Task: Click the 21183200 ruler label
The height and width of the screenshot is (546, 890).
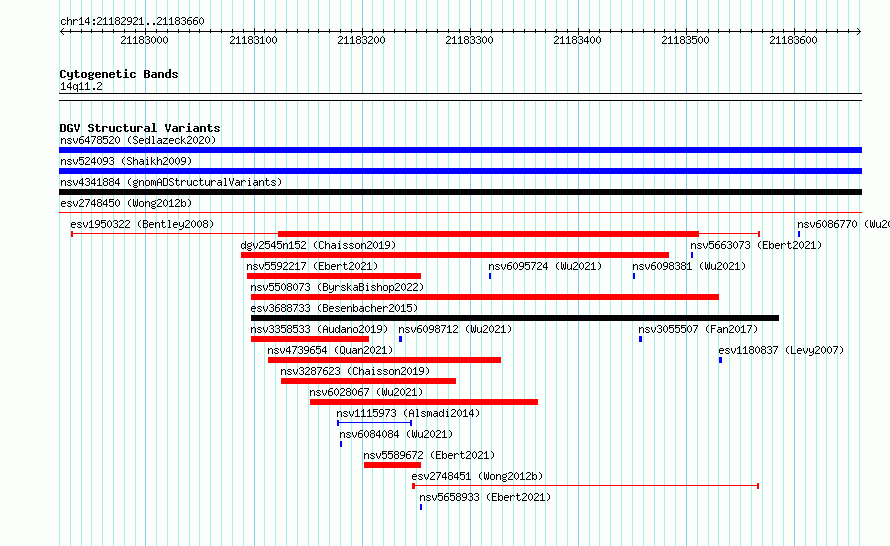Action: click(361, 40)
